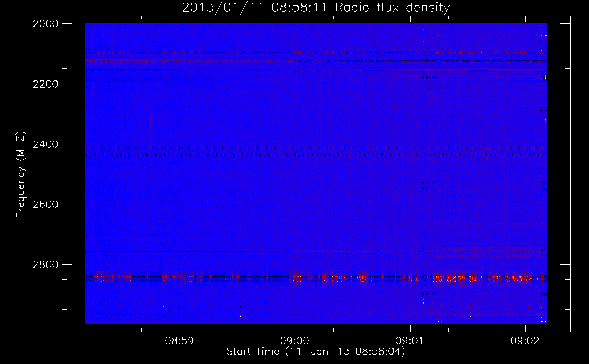Click the X-axis label "Start Time (11-Jan-13 08:58:04)"
Screen dimensions: 589x364
(x=316, y=352)
